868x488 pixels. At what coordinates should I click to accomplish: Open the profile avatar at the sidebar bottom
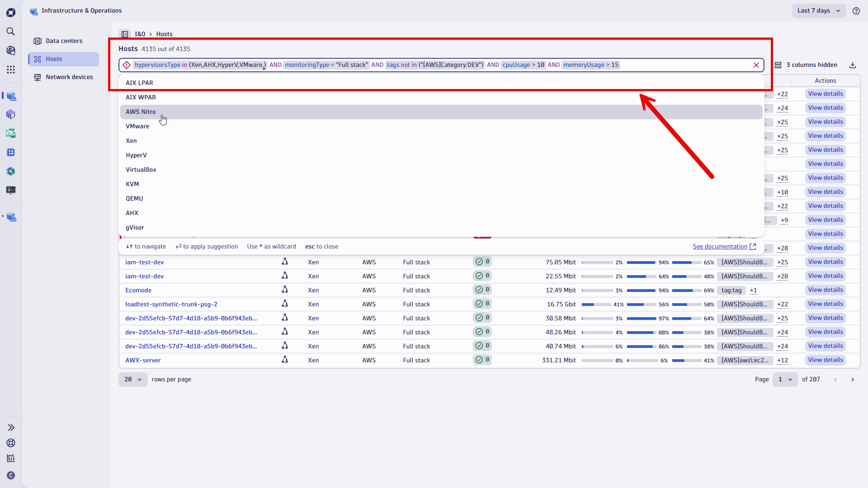[11, 475]
